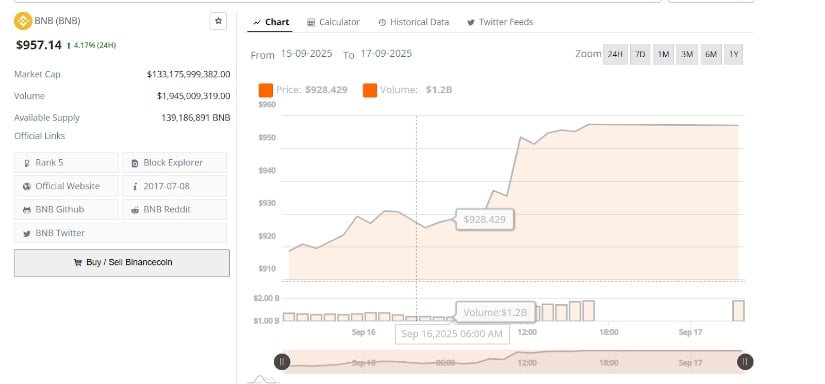Click the To date field 17-09-2025
The height and width of the screenshot is (384, 825).
386,54
